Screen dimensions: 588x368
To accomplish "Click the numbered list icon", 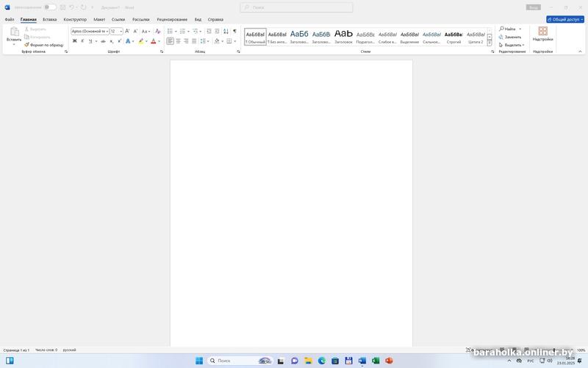I will tap(182, 31).
